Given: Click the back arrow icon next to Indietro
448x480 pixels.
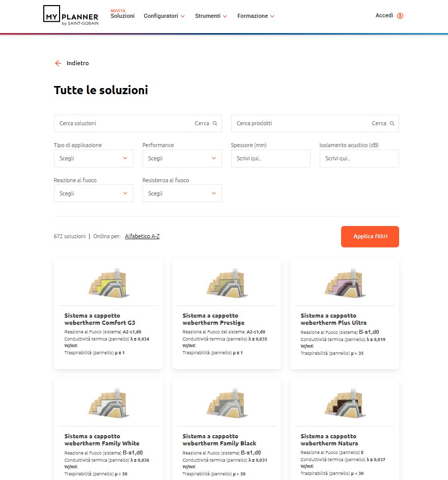Looking at the screenshot, I should click(x=58, y=63).
